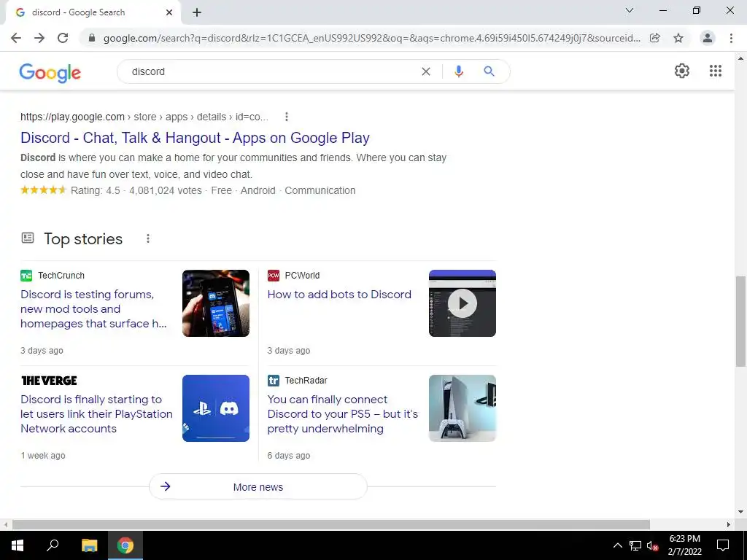Click the Chrome icon in the taskbar
Image resolution: width=747 pixels, height=560 pixels.
[125, 545]
